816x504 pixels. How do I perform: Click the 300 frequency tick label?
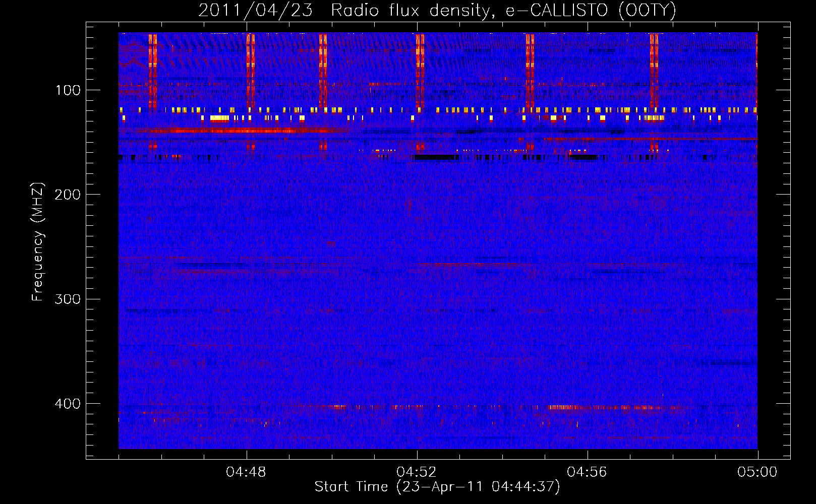(x=67, y=299)
